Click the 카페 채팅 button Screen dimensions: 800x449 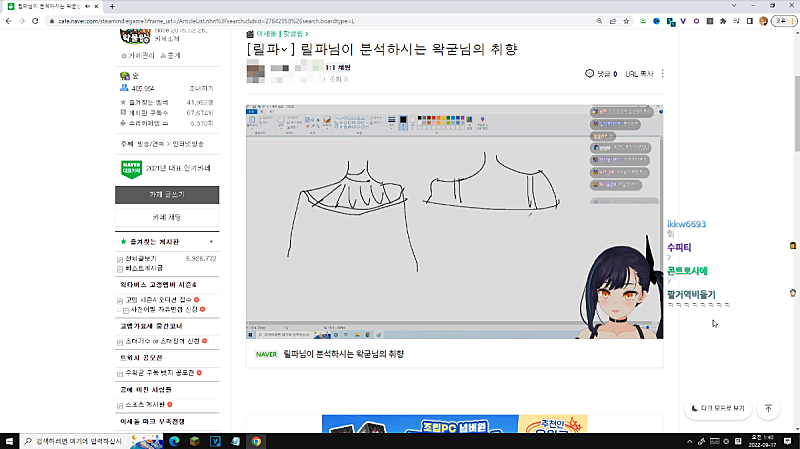tap(167, 216)
